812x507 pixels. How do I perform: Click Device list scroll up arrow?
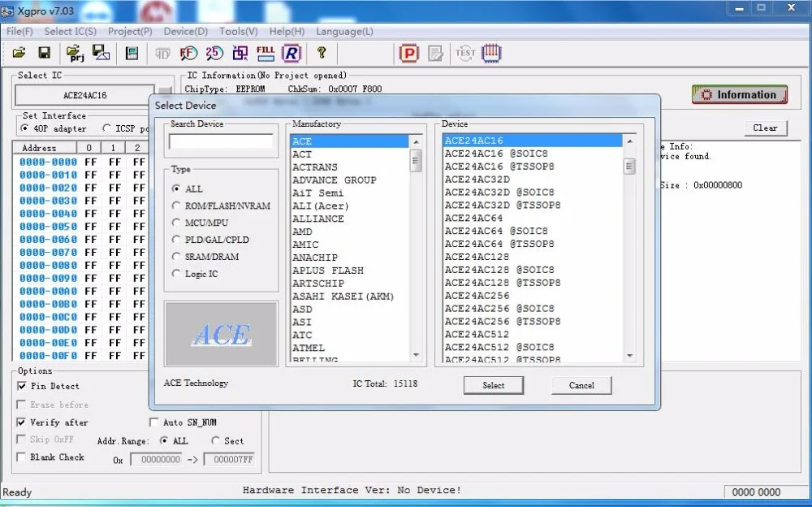pyautogui.click(x=630, y=141)
